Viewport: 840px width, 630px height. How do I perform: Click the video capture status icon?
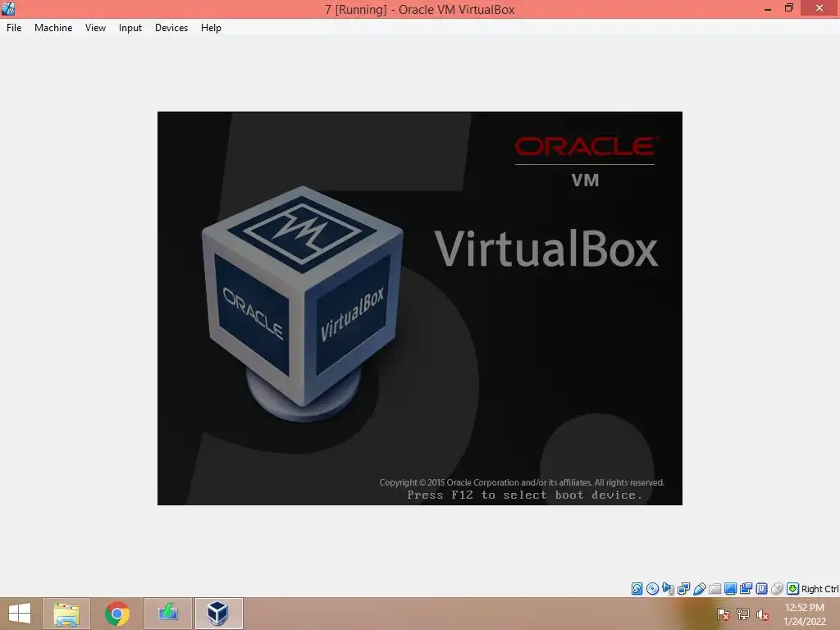click(746, 589)
